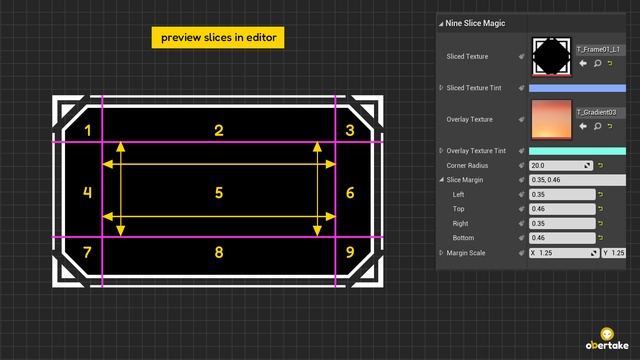Click the preview slices in editor label
The height and width of the screenshot is (360, 640).
(x=218, y=38)
